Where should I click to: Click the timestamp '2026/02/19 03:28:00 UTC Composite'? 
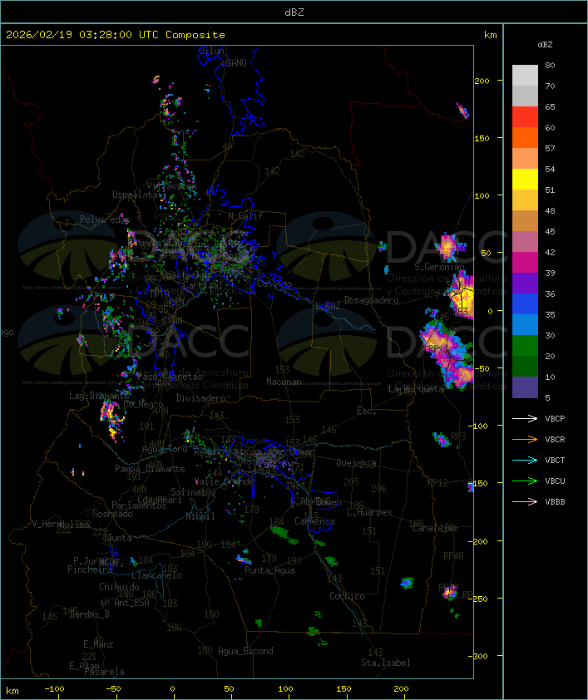coord(116,35)
